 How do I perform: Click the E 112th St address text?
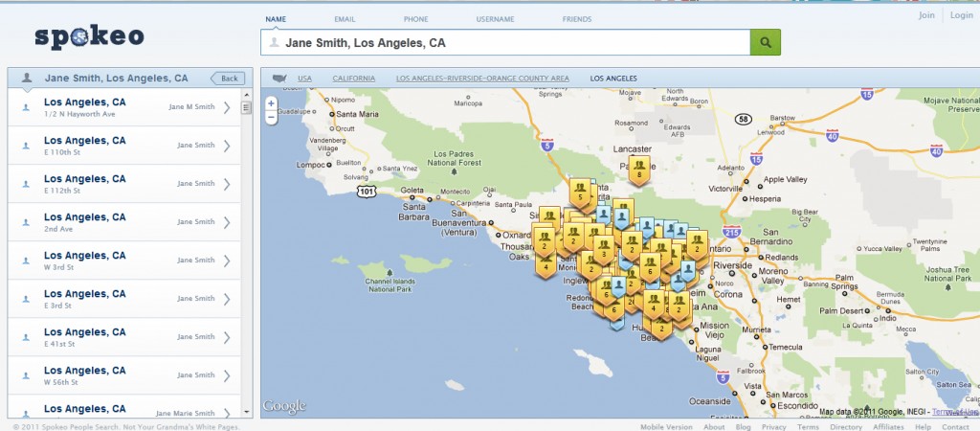(62, 191)
